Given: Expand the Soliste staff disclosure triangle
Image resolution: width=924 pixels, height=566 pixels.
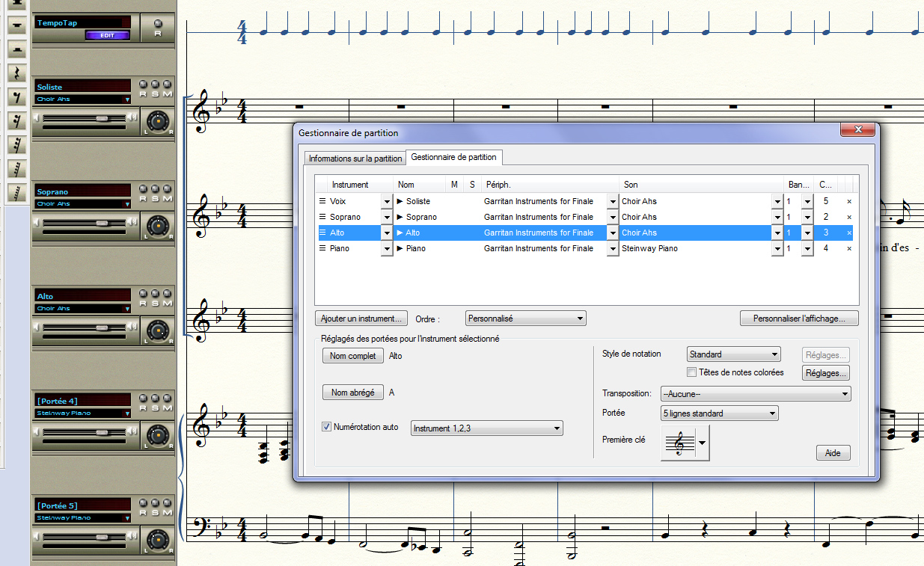Looking at the screenshot, I should [x=400, y=201].
